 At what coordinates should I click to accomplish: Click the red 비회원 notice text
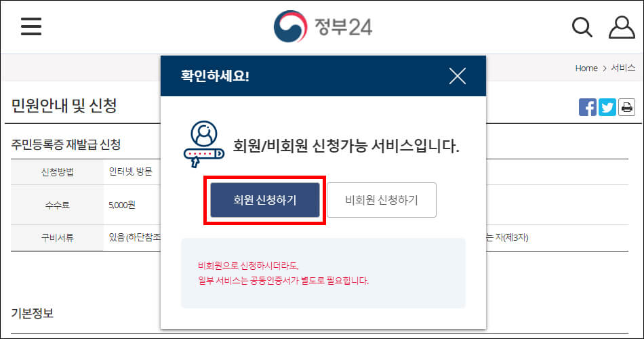click(x=283, y=273)
